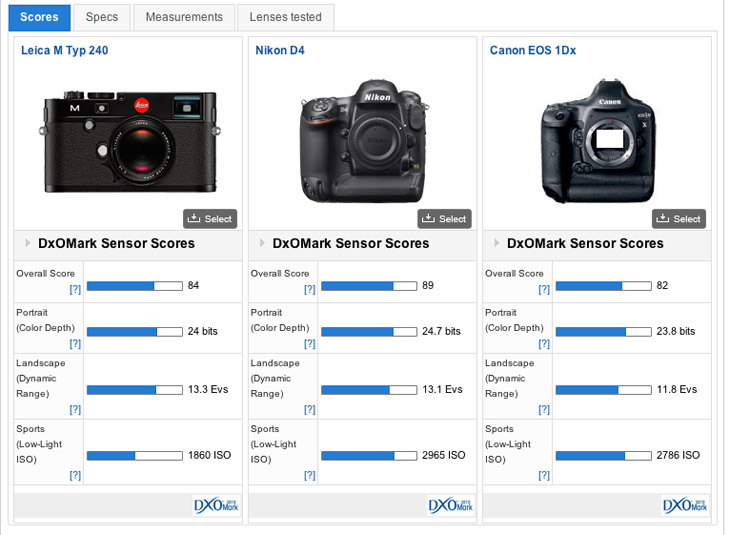
Task: Open Landscape Dynamic Range help [?] for Leica
Action: (x=75, y=409)
